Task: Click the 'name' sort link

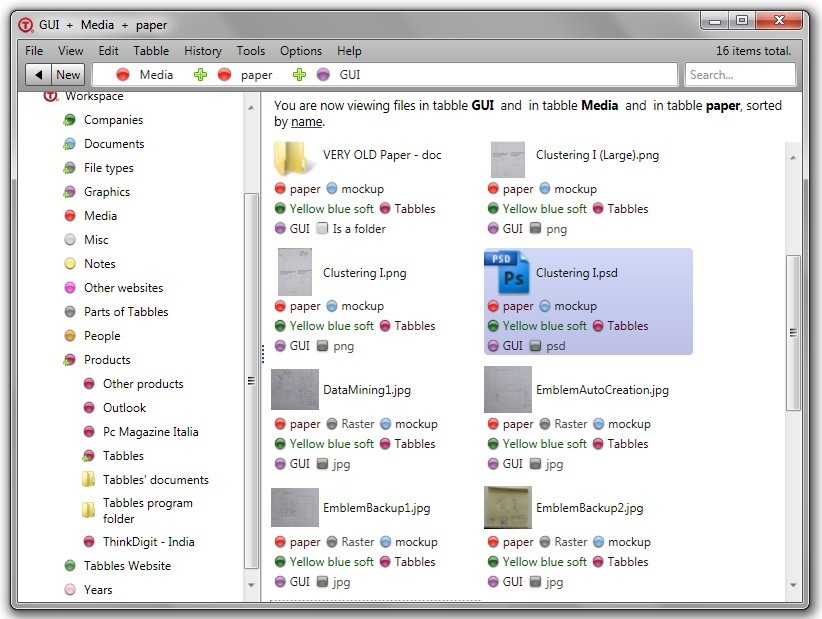Action: (x=306, y=122)
